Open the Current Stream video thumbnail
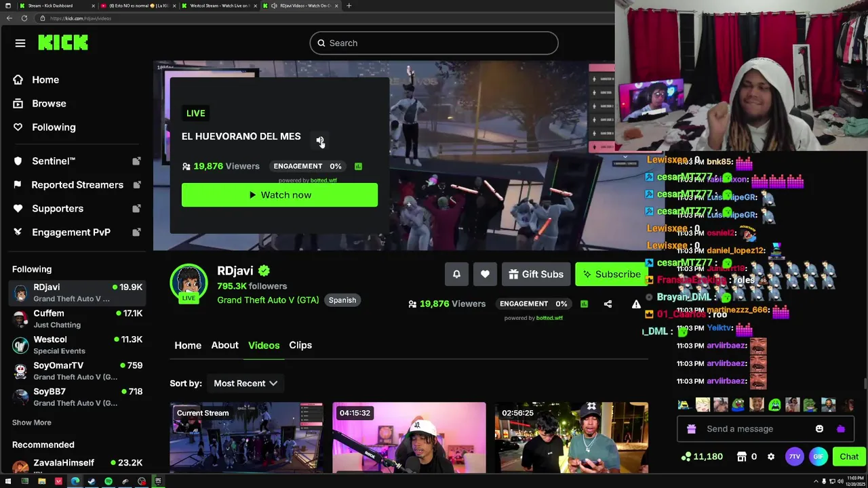 tap(246, 438)
